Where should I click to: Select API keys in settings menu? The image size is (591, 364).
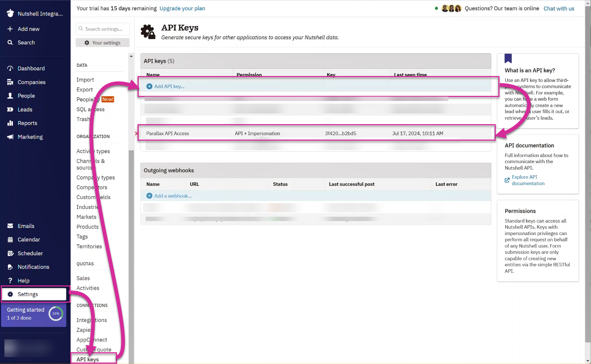tap(88, 359)
